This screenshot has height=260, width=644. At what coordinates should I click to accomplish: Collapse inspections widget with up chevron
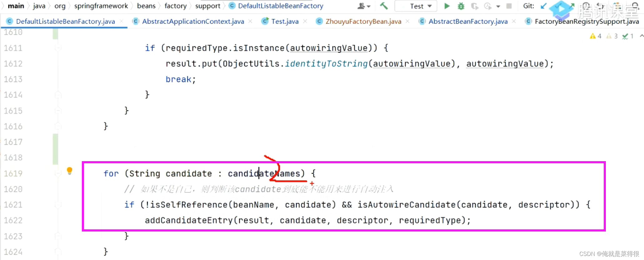tap(642, 36)
